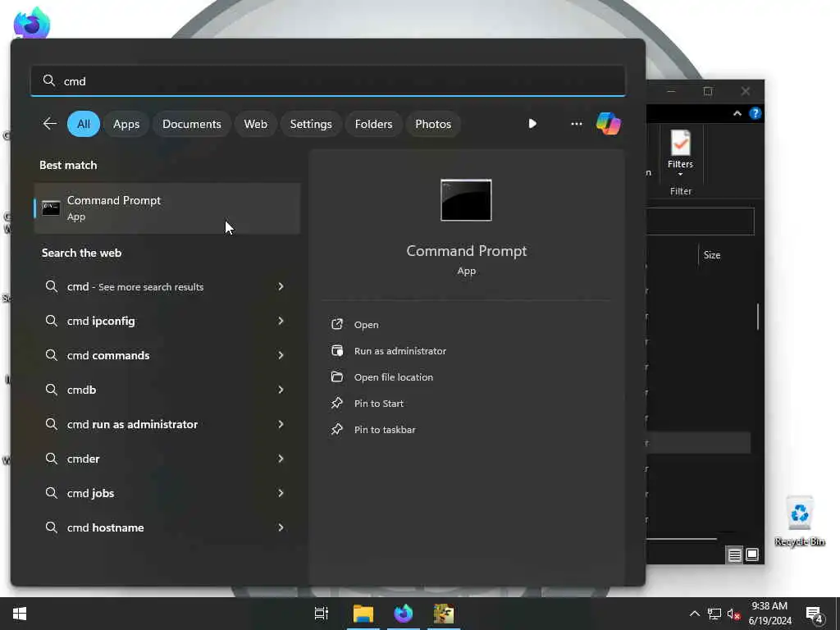Switch to the Folders filter tab

point(373,124)
